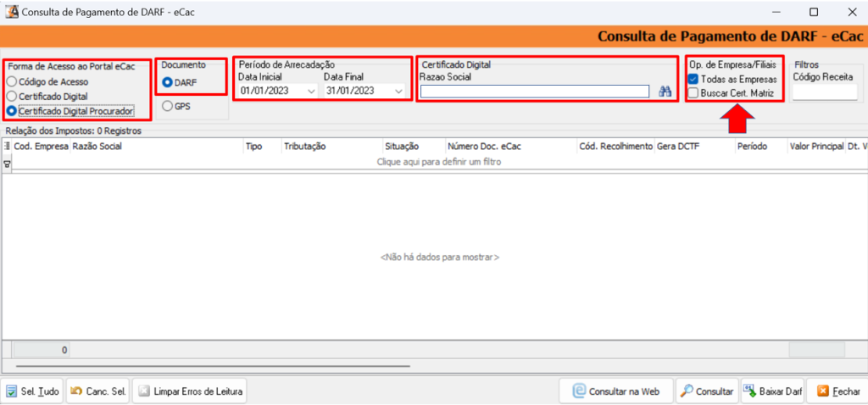Open the Data Final date dropdown

point(398,92)
